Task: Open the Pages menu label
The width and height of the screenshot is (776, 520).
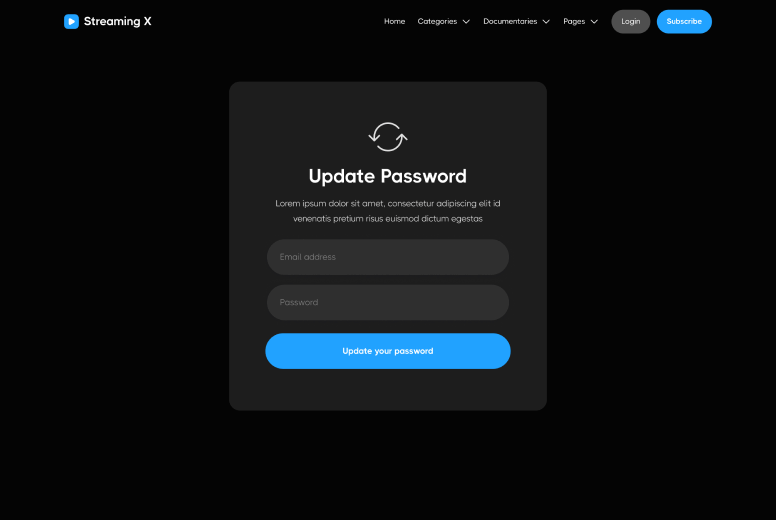Action: click(574, 21)
